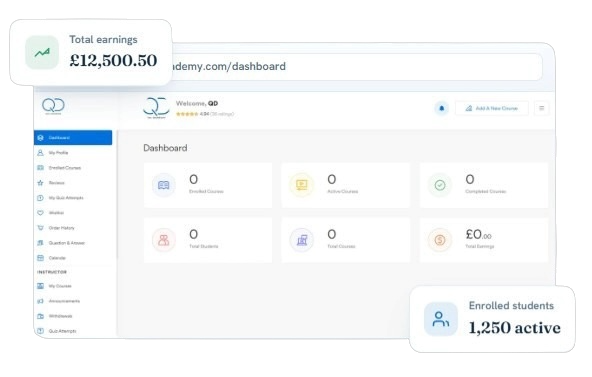Click the Dashboard page heading
This screenshot has width=592, height=377.
pos(165,148)
